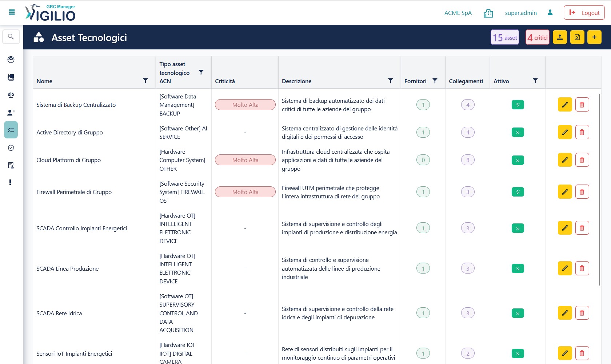This screenshot has height=364, width=611.
Task: Open the Attivo column filter
Action: click(535, 81)
